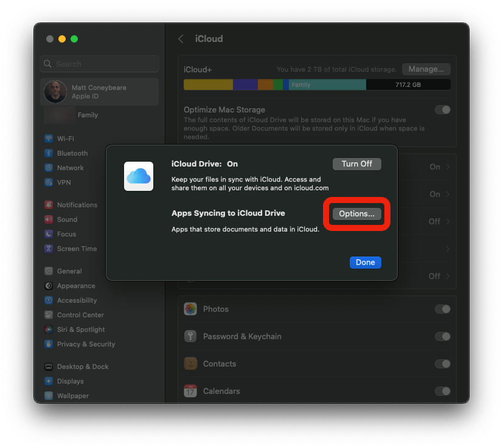Go back using the chevron beside iCloud
Screen dimensions: 503x448
coord(181,39)
